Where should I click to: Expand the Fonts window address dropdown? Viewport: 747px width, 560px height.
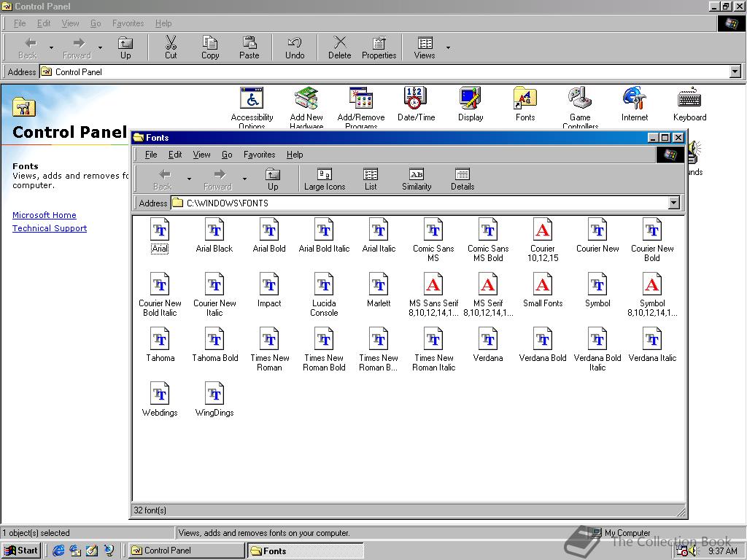click(673, 203)
